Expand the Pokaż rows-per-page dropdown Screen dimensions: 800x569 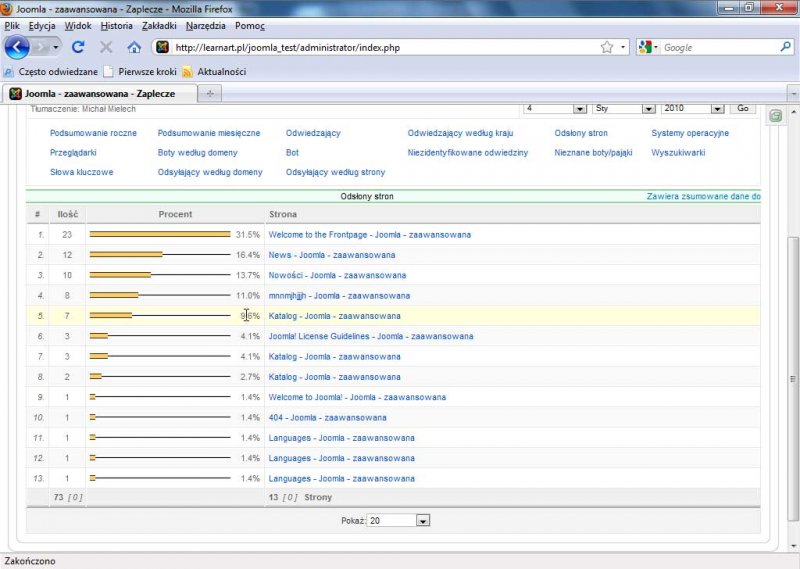tap(422, 521)
